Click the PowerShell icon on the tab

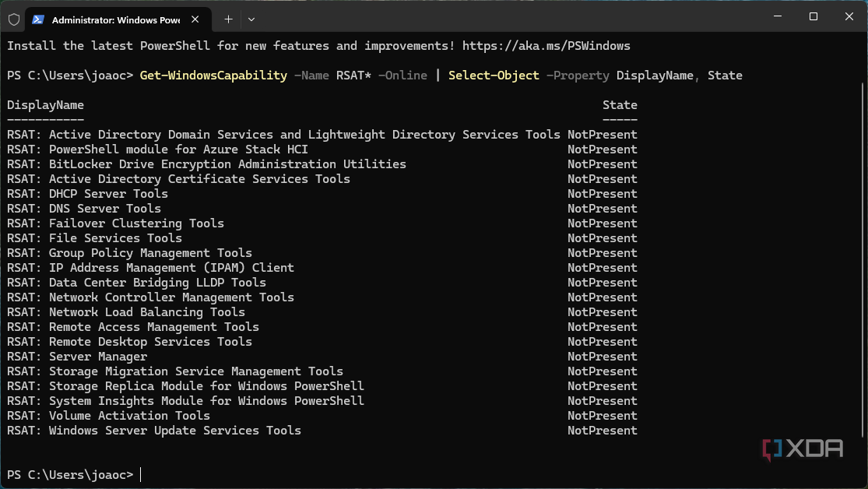[x=38, y=18]
